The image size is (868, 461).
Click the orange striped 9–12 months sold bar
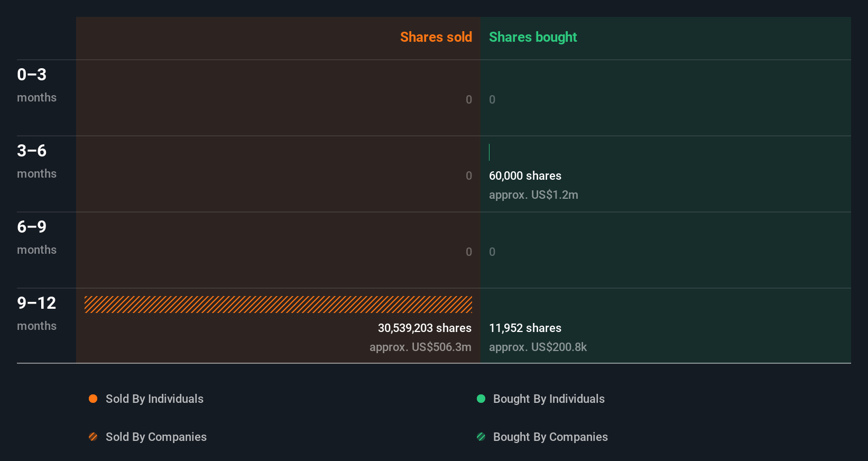coord(278,305)
